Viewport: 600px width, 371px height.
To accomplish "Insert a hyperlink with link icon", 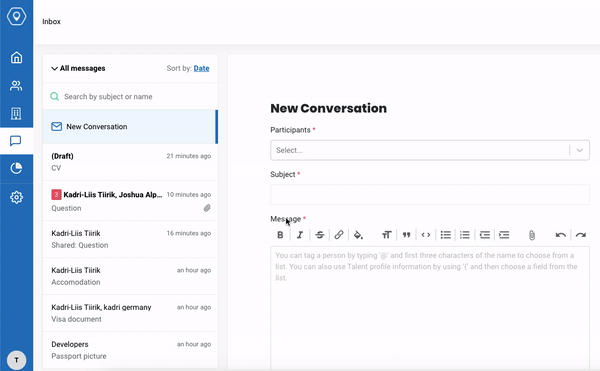I will point(339,235).
